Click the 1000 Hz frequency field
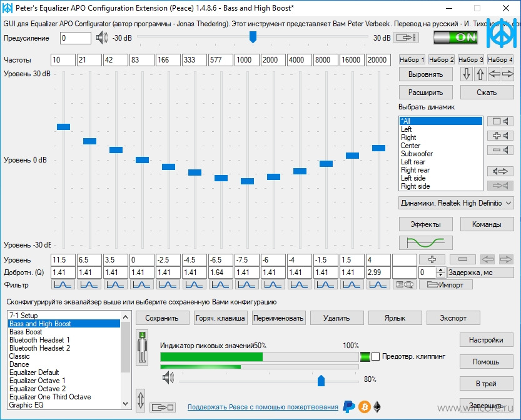Screen dimensions: 521x420 [x=247, y=60]
